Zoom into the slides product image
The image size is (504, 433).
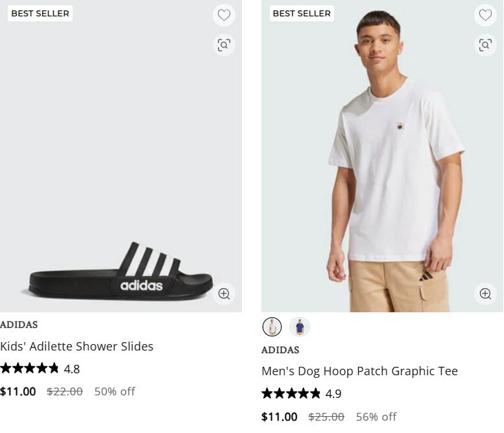pyautogui.click(x=224, y=293)
